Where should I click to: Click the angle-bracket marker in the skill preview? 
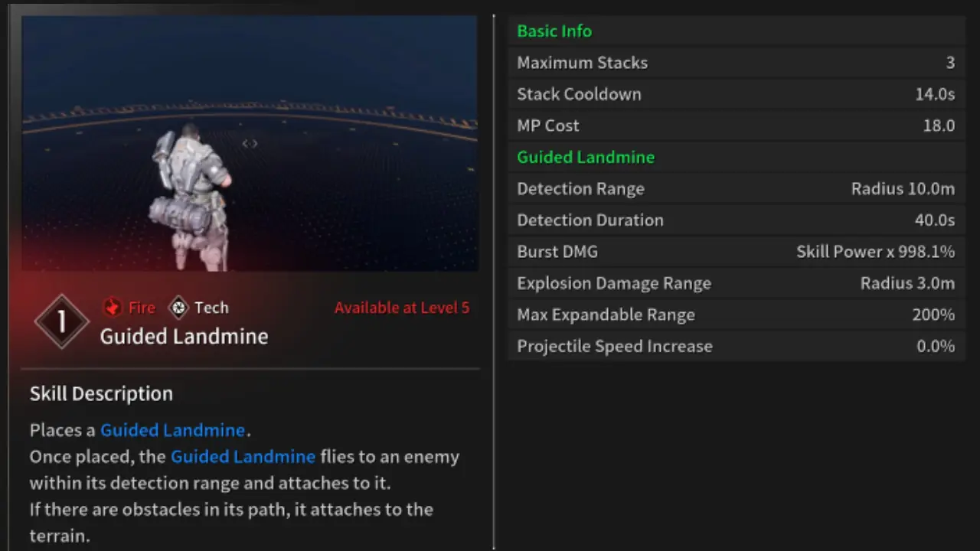[x=249, y=143]
